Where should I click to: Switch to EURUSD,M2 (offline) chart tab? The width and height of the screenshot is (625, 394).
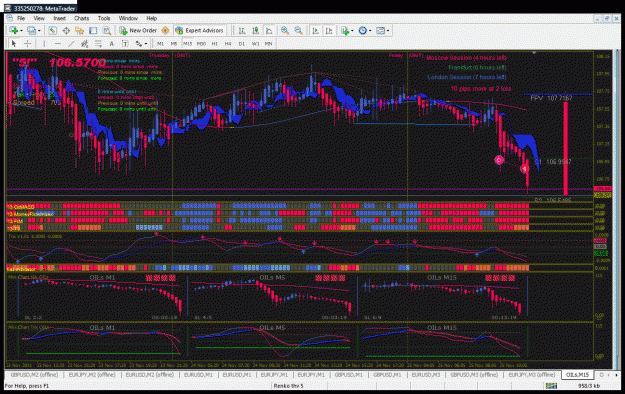point(149,375)
